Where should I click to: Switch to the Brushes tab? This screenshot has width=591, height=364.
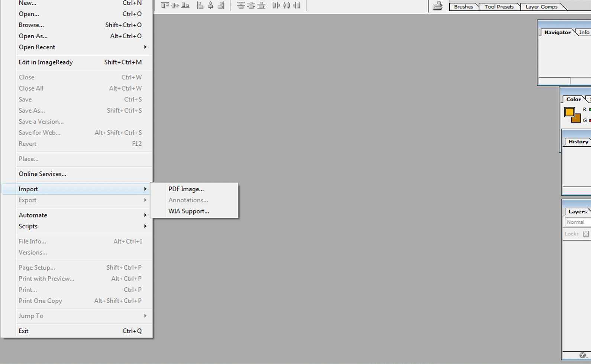coord(463,7)
